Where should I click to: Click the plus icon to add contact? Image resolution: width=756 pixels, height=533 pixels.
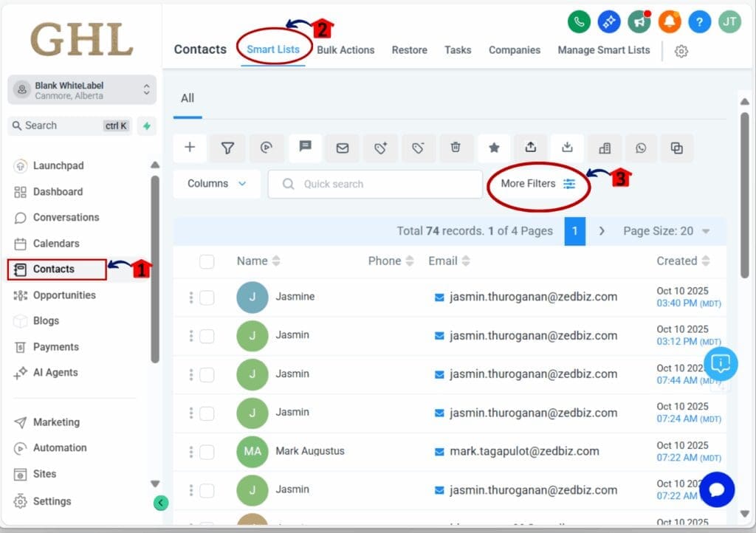coord(190,148)
